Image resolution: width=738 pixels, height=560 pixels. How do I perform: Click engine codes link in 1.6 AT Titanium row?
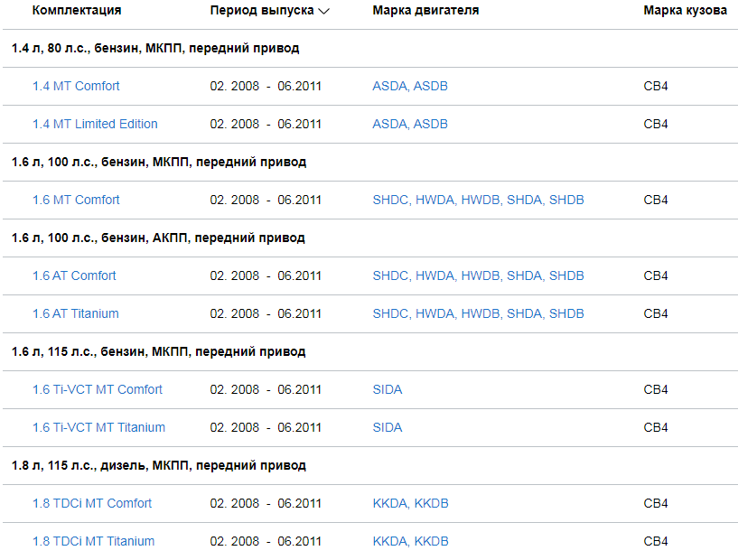478,314
